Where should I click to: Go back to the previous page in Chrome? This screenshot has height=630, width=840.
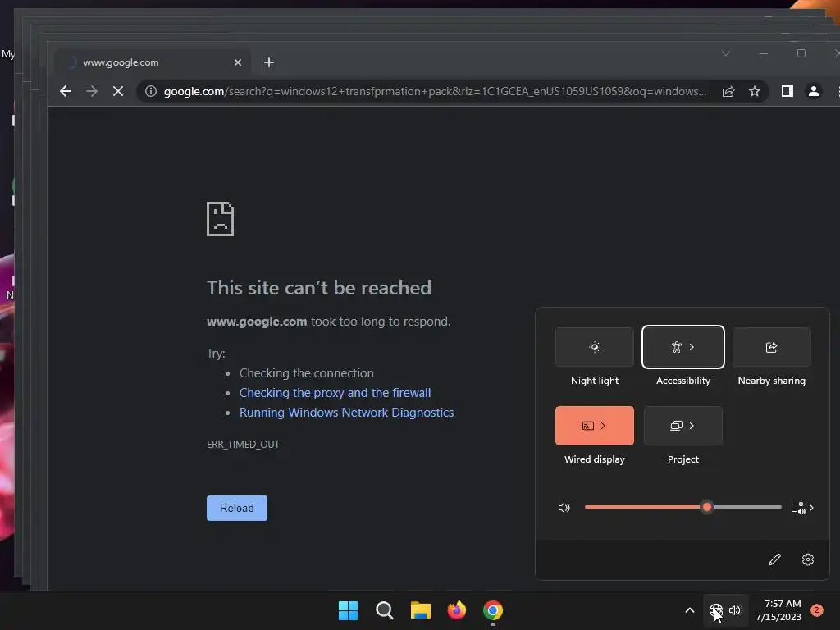66,91
